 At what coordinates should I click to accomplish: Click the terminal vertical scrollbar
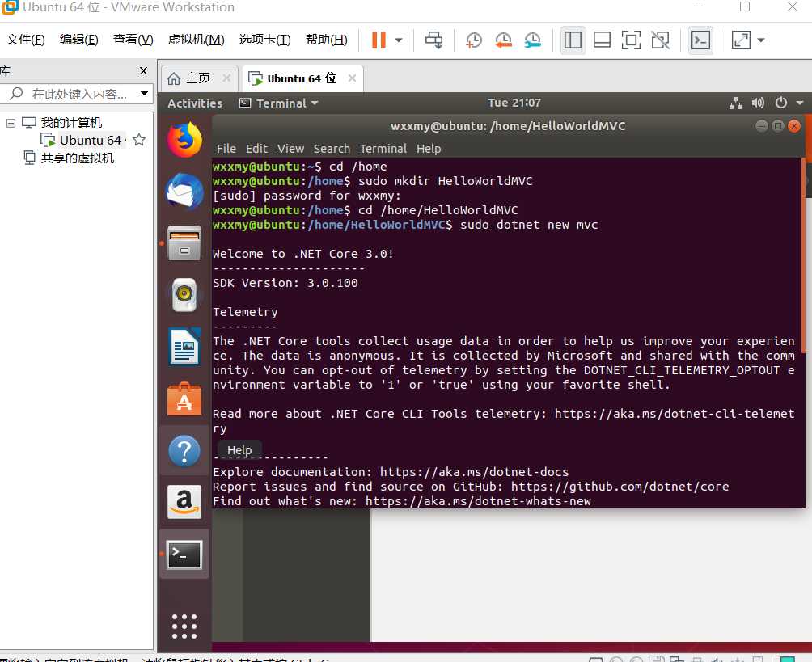pos(803,256)
